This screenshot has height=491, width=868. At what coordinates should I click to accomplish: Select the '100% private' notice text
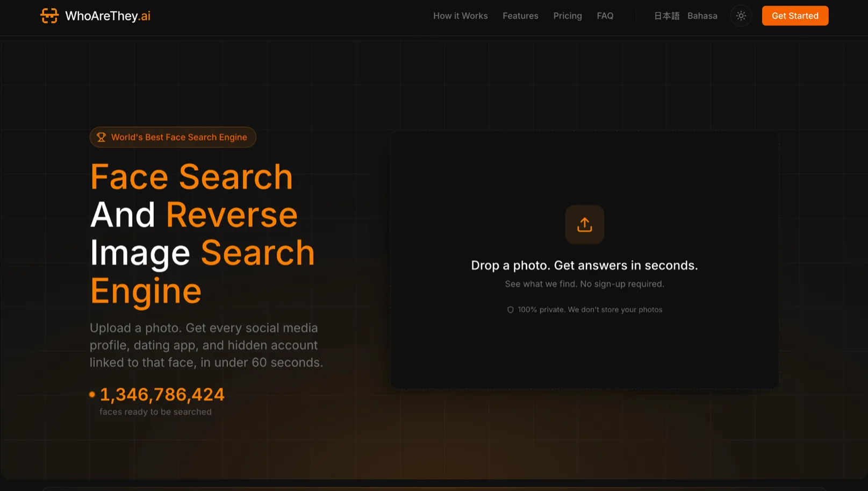click(590, 310)
